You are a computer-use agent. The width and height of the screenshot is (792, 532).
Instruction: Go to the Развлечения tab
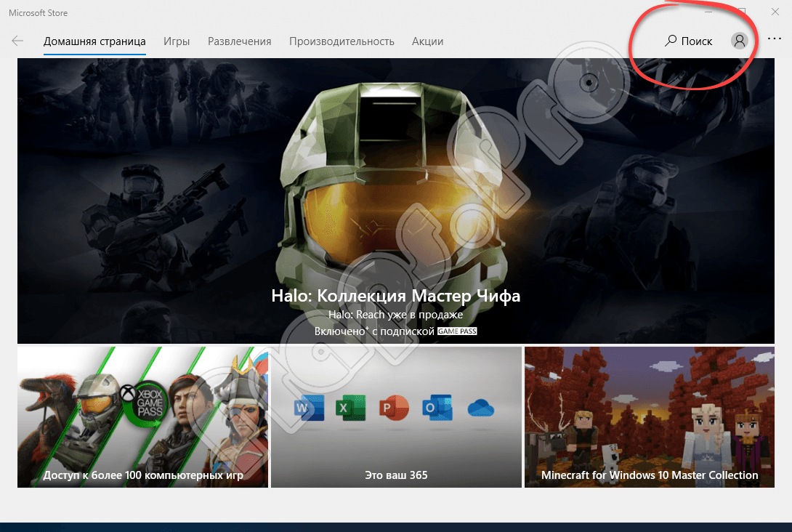pos(239,41)
